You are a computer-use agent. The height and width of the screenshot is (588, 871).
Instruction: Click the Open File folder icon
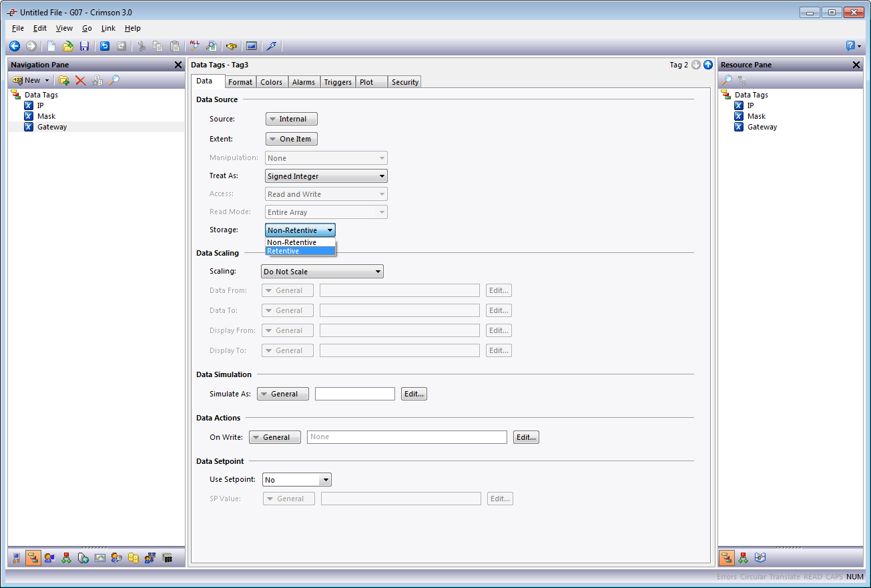[x=67, y=46]
